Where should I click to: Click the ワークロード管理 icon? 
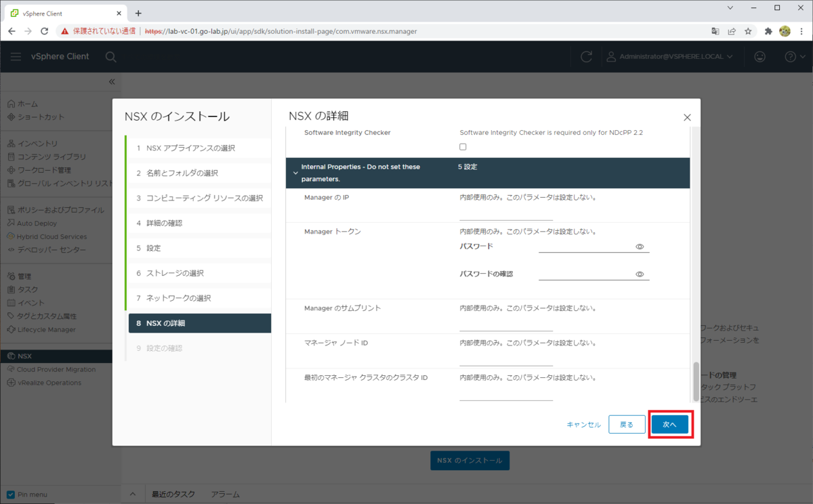point(12,170)
